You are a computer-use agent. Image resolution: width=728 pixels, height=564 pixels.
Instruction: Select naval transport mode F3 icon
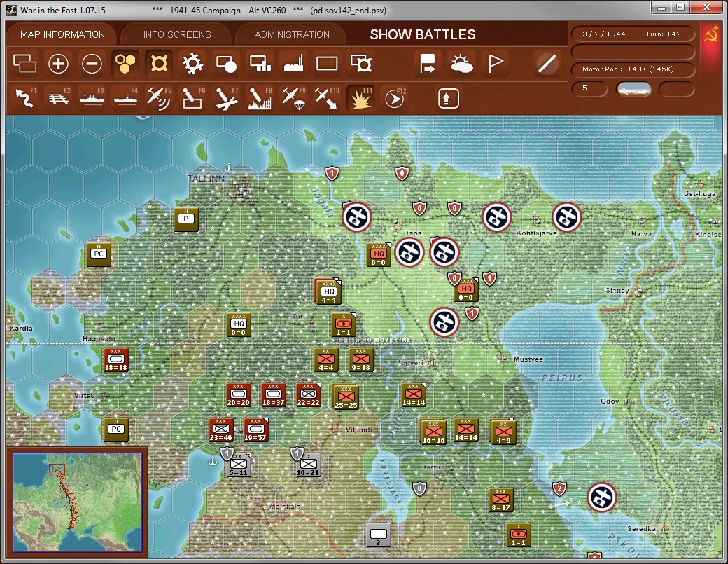pyautogui.click(x=92, y=98)
